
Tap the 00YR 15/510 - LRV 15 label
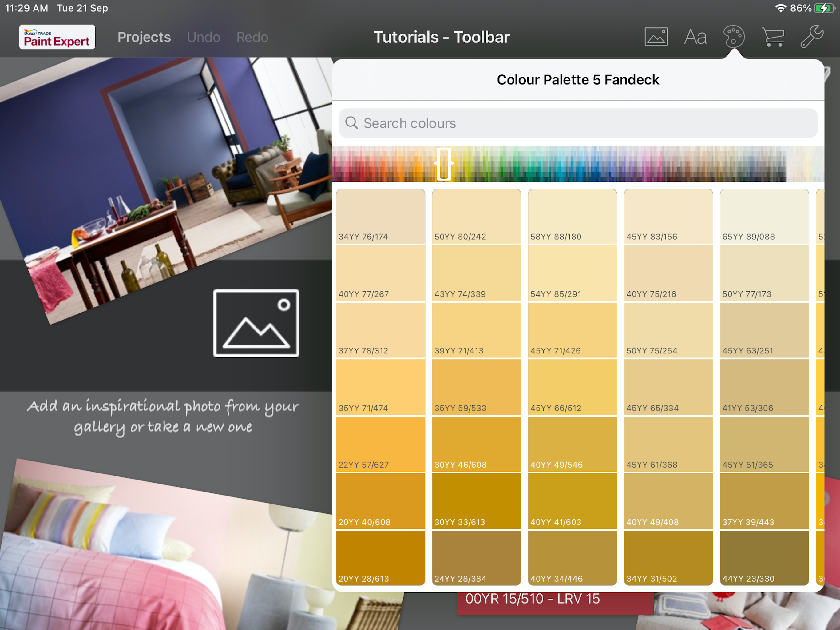(533, 599)
